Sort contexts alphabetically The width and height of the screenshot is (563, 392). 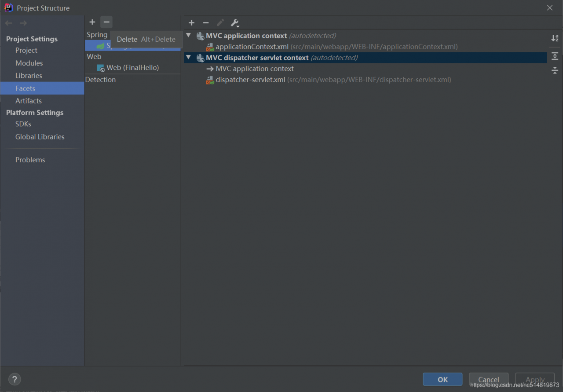click(x=555, y=38)
